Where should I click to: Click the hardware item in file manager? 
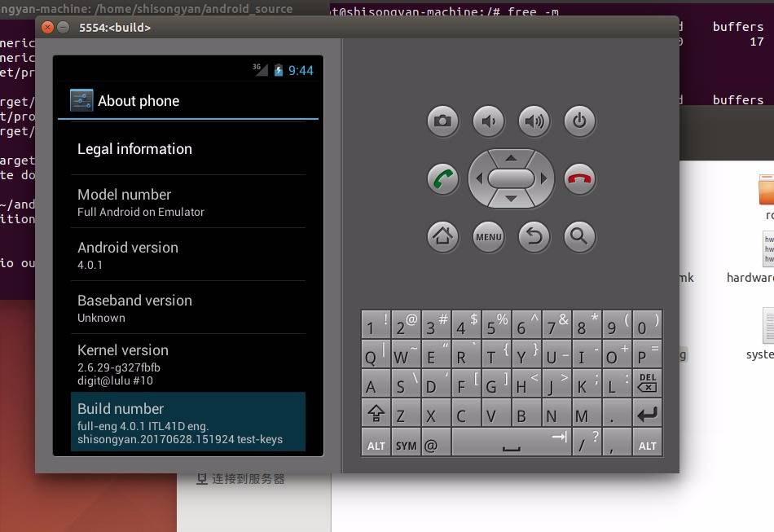click(x=750, y=257)
